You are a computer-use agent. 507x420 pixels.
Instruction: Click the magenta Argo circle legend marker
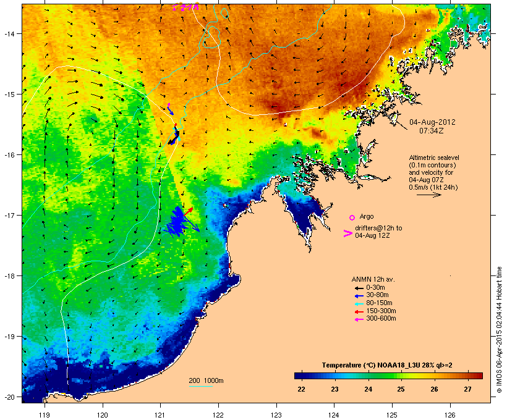[352, 217]
